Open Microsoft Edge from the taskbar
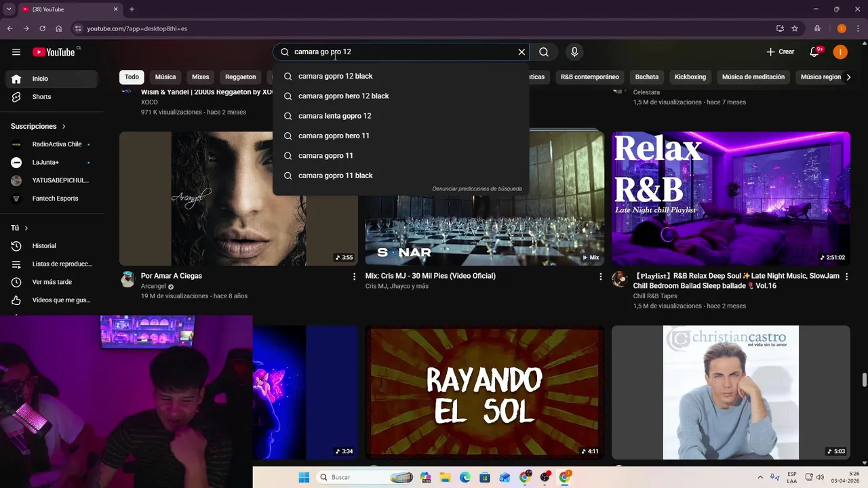The width and height of the screenshot is (868, 488). tap(465, 477)
